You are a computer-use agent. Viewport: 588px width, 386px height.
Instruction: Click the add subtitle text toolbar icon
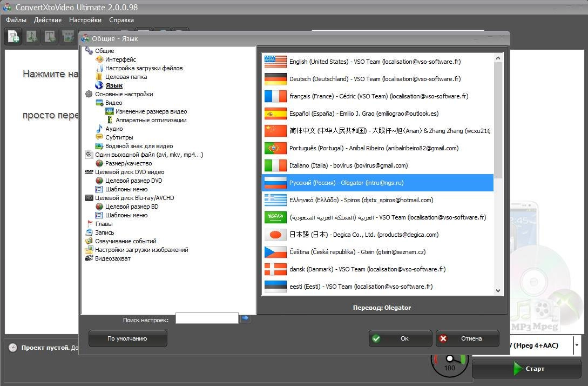click(50, 37)
